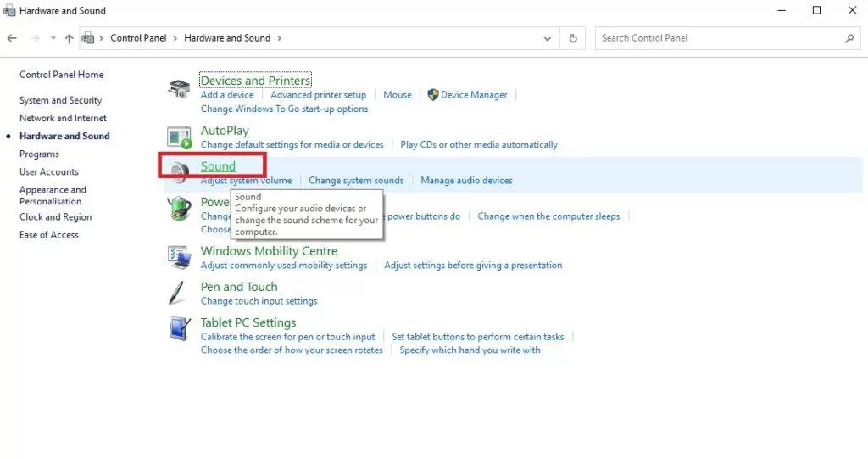The image size is (868, 459).
Task: Click Adjust system volume
Action: pyautogui.click(x=246, y=181)
